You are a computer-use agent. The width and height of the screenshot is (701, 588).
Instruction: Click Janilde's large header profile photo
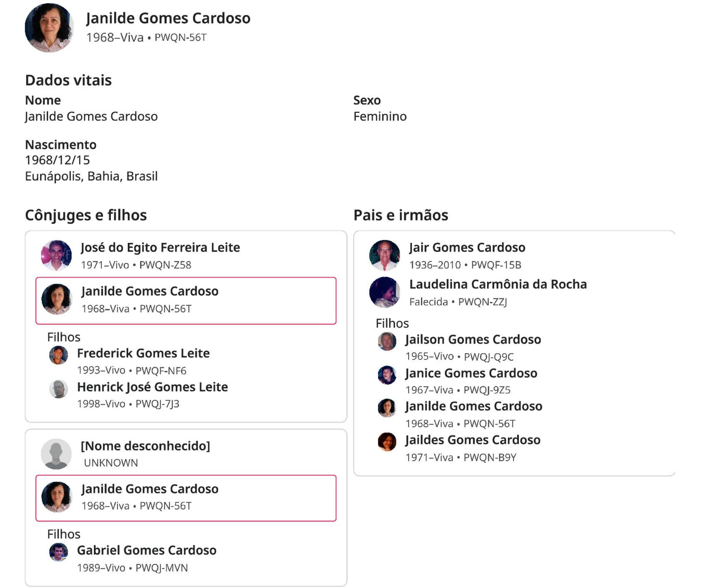(49, 28)
